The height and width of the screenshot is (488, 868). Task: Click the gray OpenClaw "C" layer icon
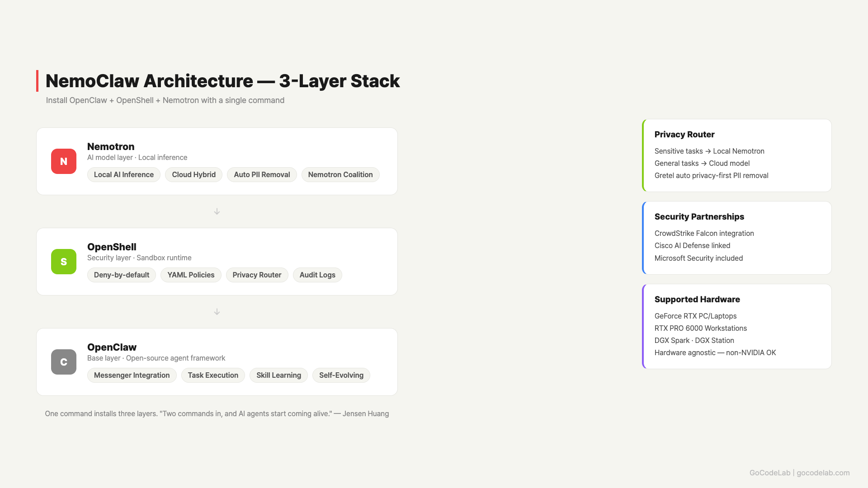click(x=63, y=362)
